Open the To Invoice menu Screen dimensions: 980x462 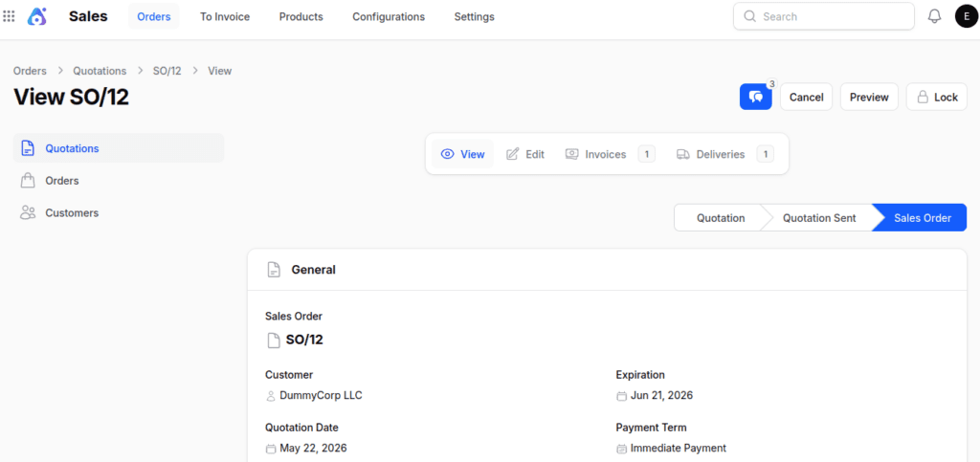pos(225,17)
